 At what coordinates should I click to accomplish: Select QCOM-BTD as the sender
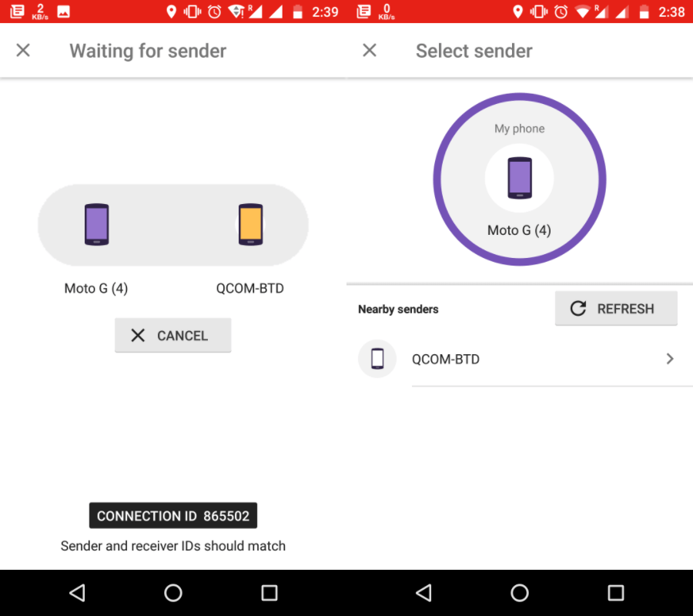point(446,359)
